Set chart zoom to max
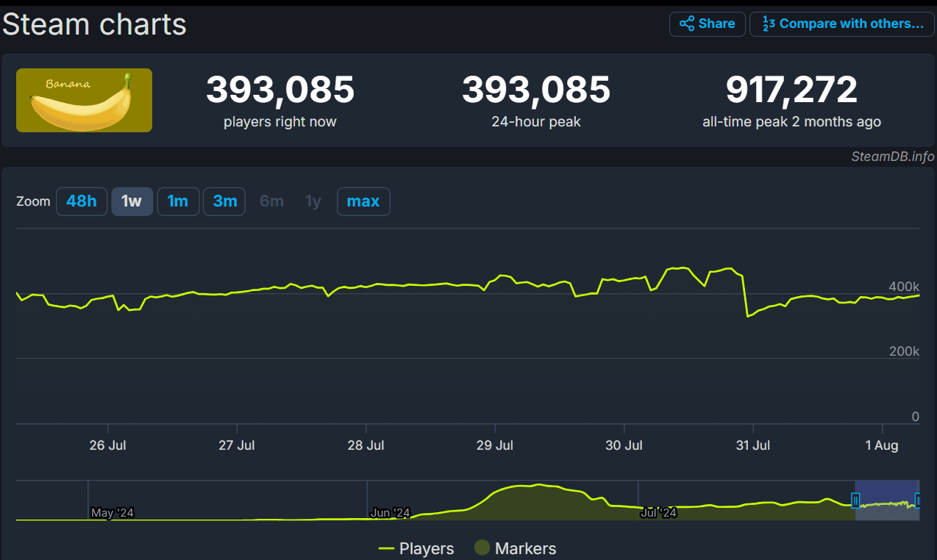Screen dimensions: 937x560 tap(363, 201)
